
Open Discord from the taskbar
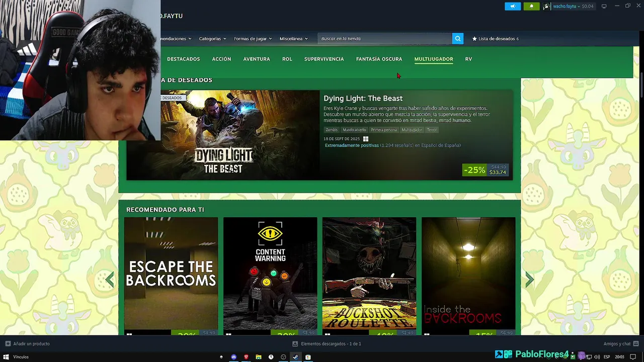[x=233, y=357]
